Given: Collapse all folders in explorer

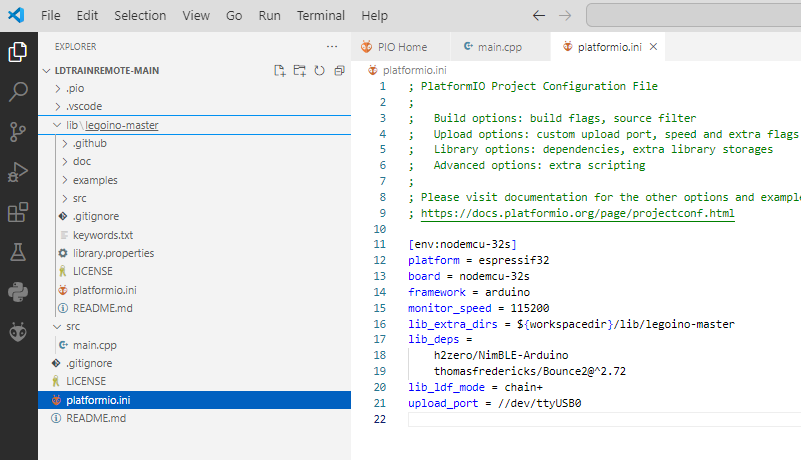Looking at the screenshot, I should point(339,71).
